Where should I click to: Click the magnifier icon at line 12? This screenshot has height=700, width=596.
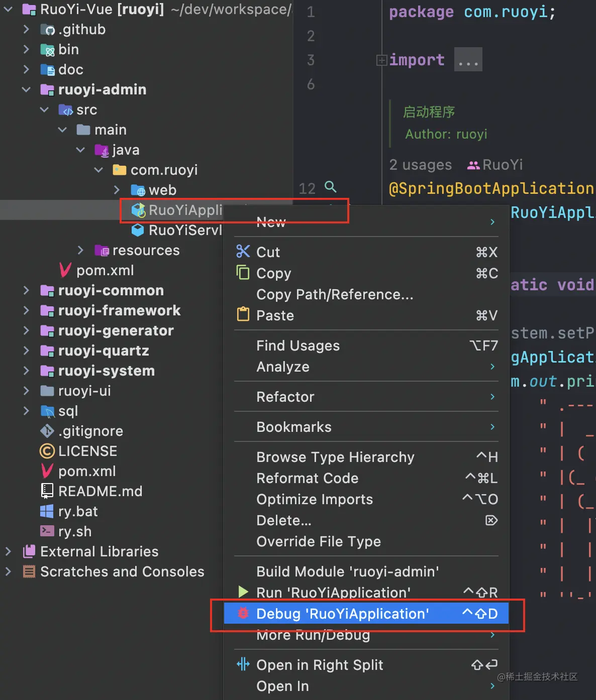[330, 187]
